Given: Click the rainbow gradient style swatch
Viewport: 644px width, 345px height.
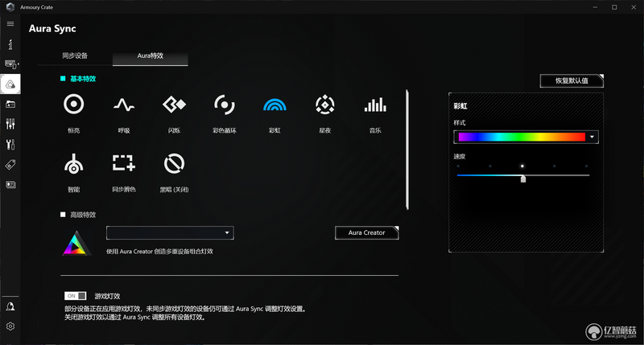Looking at the screenshot, I should pyautogui.click(x=522, y=137).
